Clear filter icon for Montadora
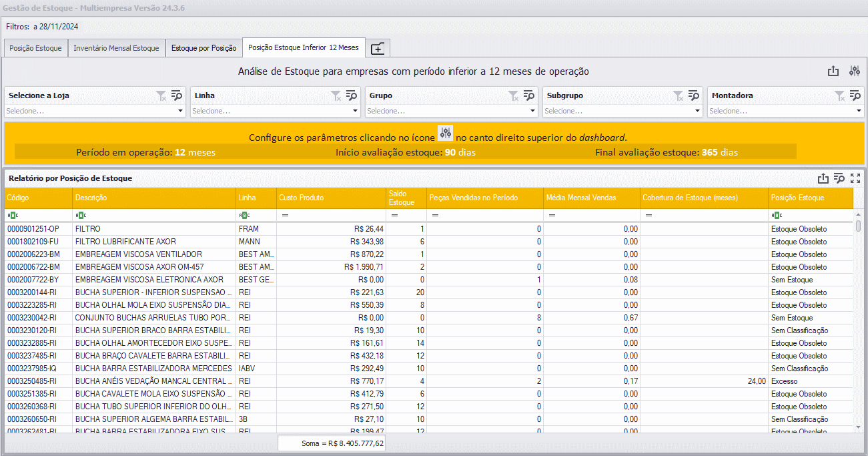Viewport: 868px width, 456px height. point(841,95)
